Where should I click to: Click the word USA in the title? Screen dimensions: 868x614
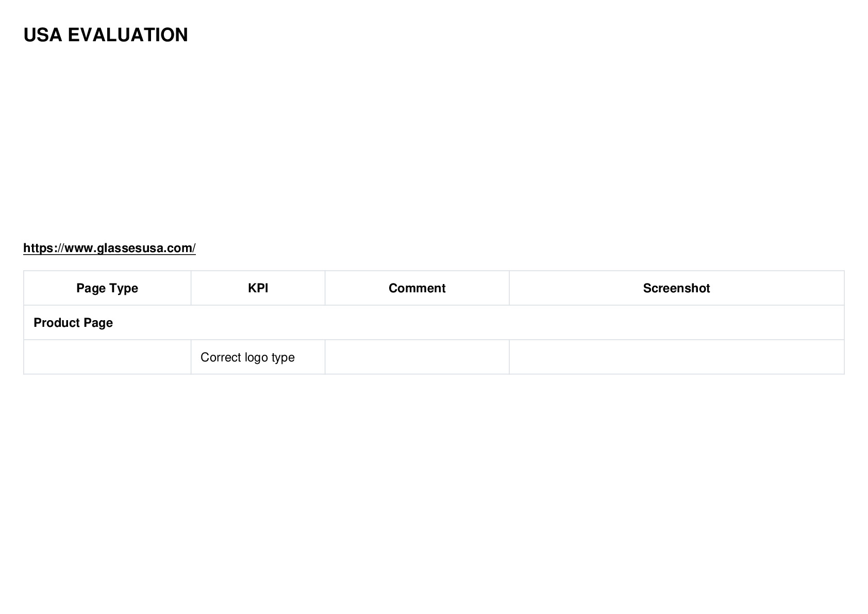(43, 35)
